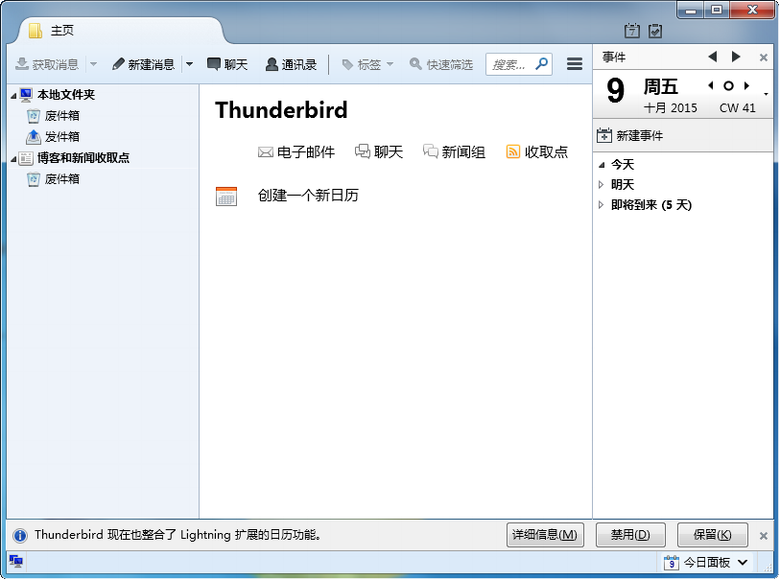This screenshot has width=780, height=580.
Task: Open the 获取消息 dropdown arrow
Action: [93, 64]
